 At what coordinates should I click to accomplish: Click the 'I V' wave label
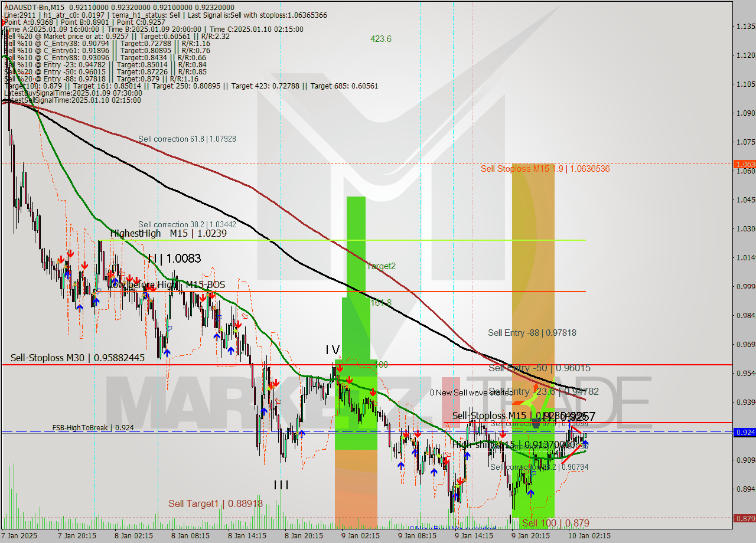(333, 350)
